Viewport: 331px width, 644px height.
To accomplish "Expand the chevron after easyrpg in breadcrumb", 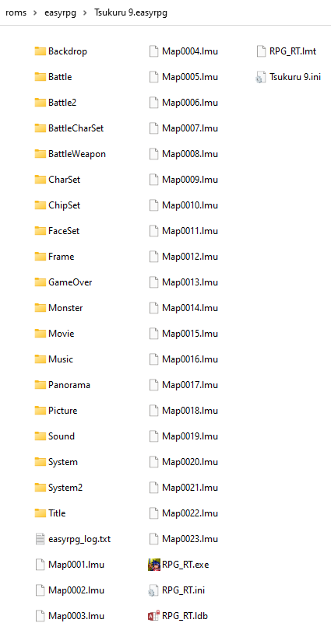I will point(85,12).
